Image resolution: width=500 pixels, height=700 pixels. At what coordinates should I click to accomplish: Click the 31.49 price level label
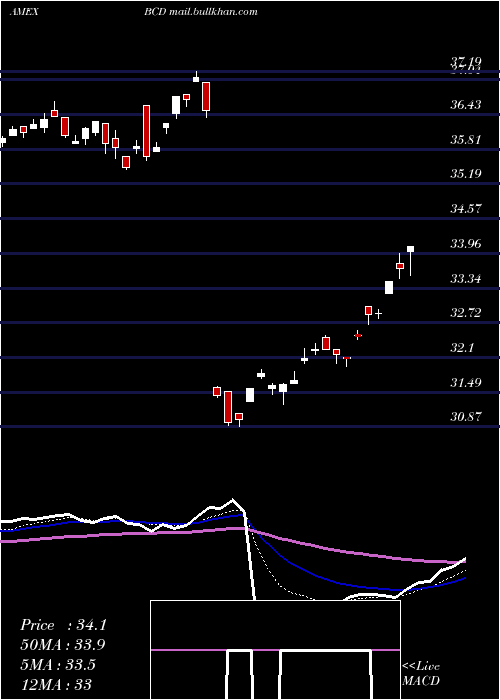[466, 382]
